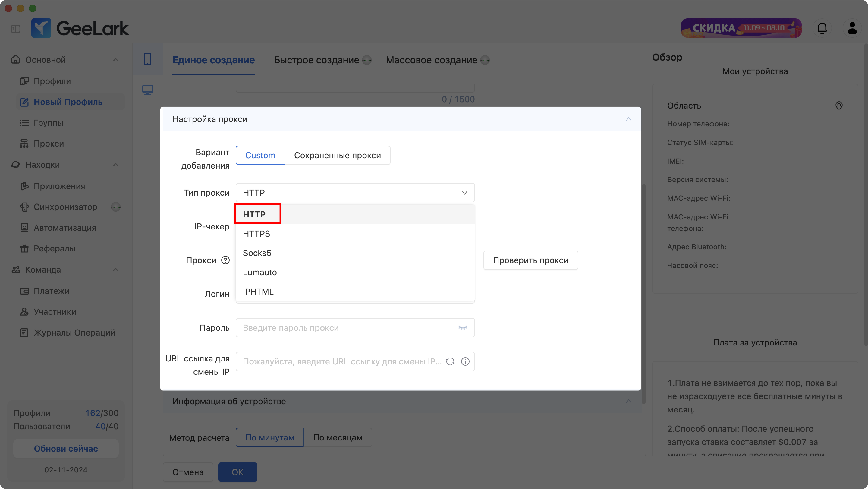Screen dimensions: 868x489
Task: Open the user account avatar
Action: click(852, 28)
